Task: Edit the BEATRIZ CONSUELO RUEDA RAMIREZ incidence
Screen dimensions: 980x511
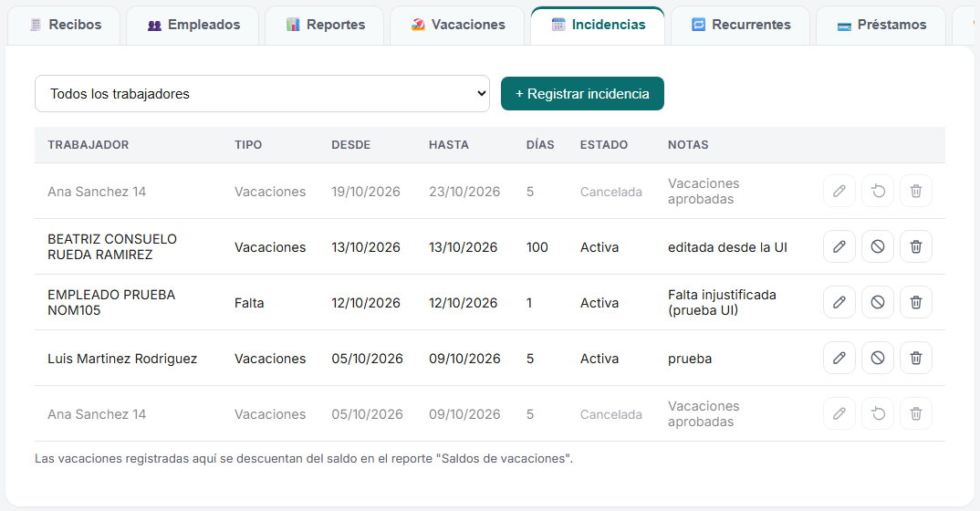Action: (839, 246)
